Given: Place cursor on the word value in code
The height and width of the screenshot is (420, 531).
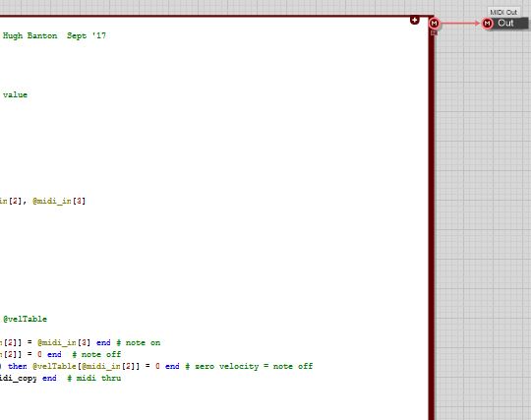Looking at the screenshot, I should coord(15,94).
